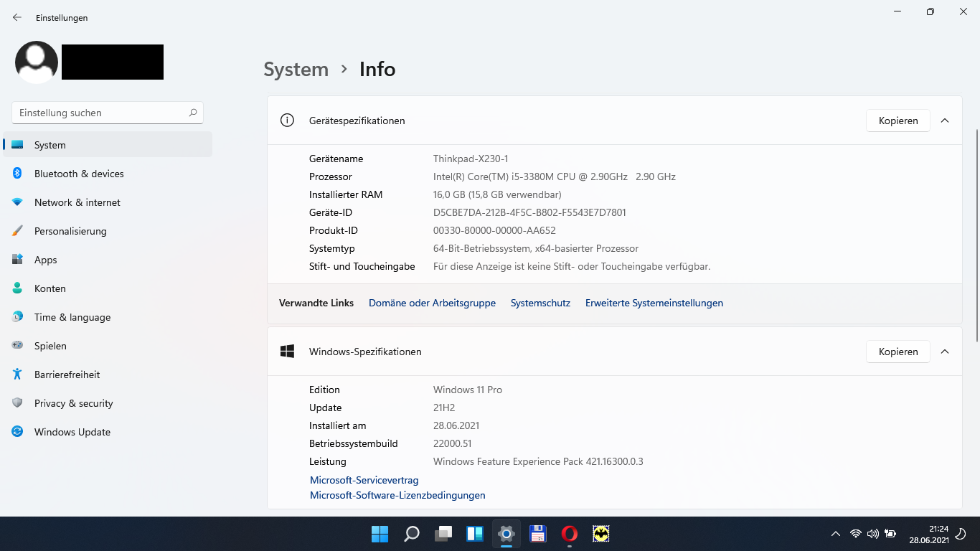Image resolution: width=980 pixels, height=551 pixels.
Task: Select the System monitor icon in sidebar
Action: [17, 145]
